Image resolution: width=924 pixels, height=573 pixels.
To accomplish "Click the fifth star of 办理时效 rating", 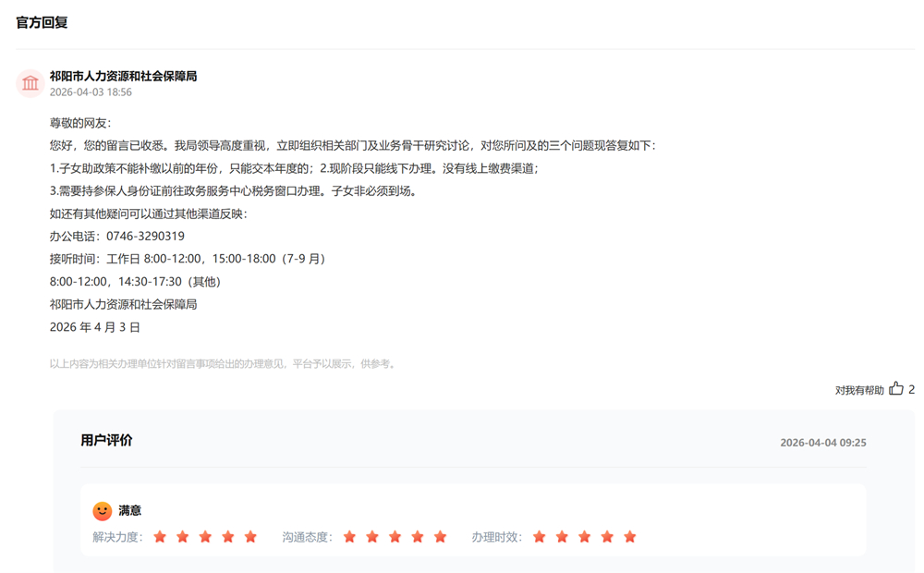I will (x=630, y=536).
